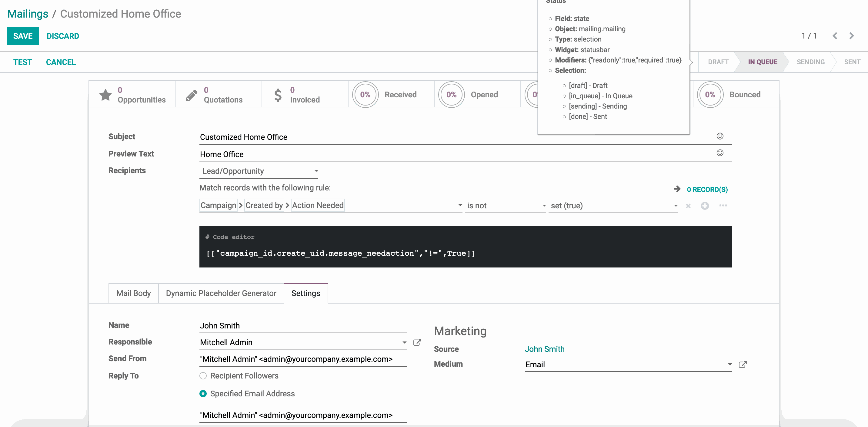
Task: Open Medium record external link icon
Action: pos(742,365)
